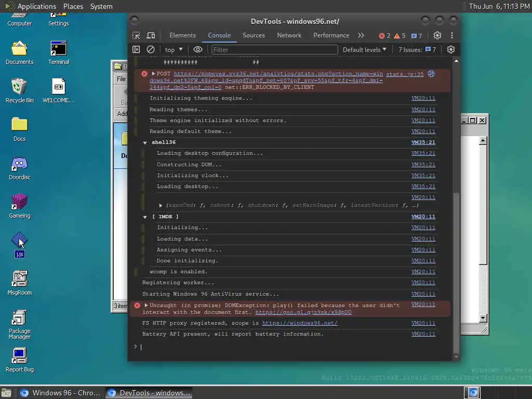Image resolution: width=532 pixels, height=399 pixels.
Task: Open the Recycle Bin icon
Action: click(19, 90)
